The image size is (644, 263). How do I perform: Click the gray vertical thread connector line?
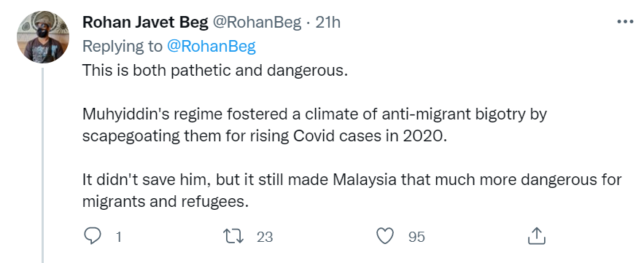click(x=43, y=165)
